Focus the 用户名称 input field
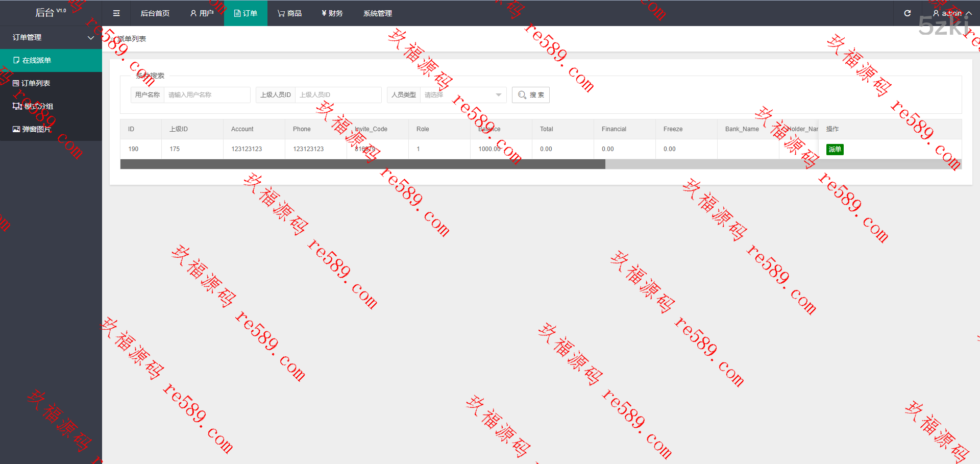The width and height of the screenshot is (980, 464). 207,95
